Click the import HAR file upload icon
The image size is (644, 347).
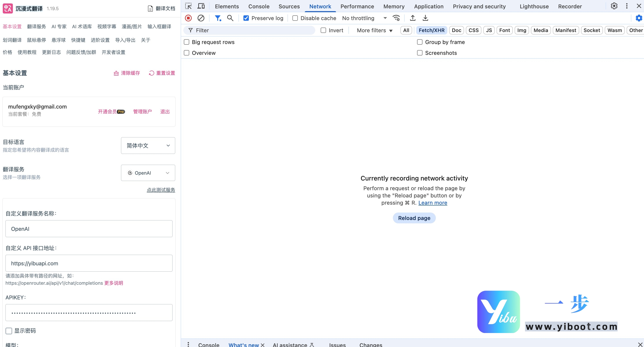tap(413, 18)
